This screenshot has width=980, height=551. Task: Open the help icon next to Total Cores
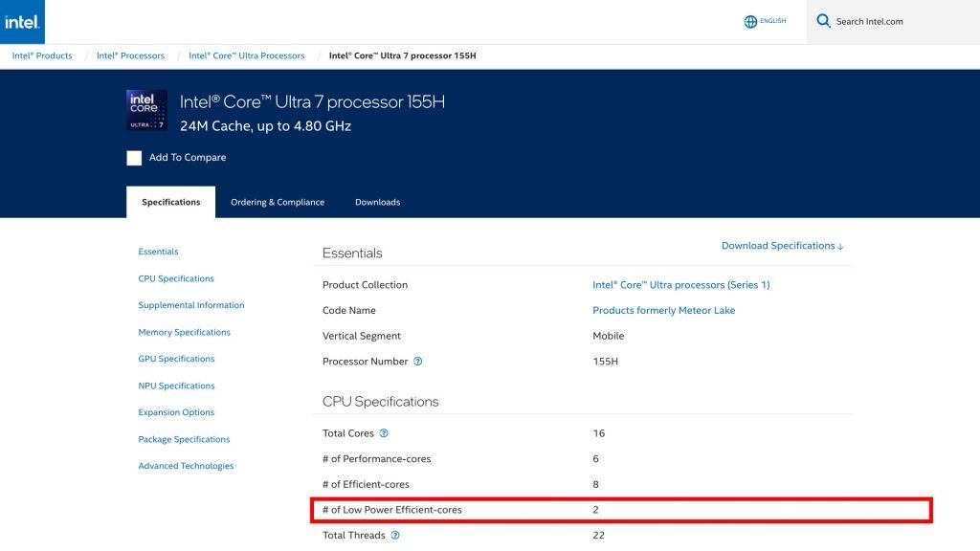pyautogui.click(x=384, y=433)
